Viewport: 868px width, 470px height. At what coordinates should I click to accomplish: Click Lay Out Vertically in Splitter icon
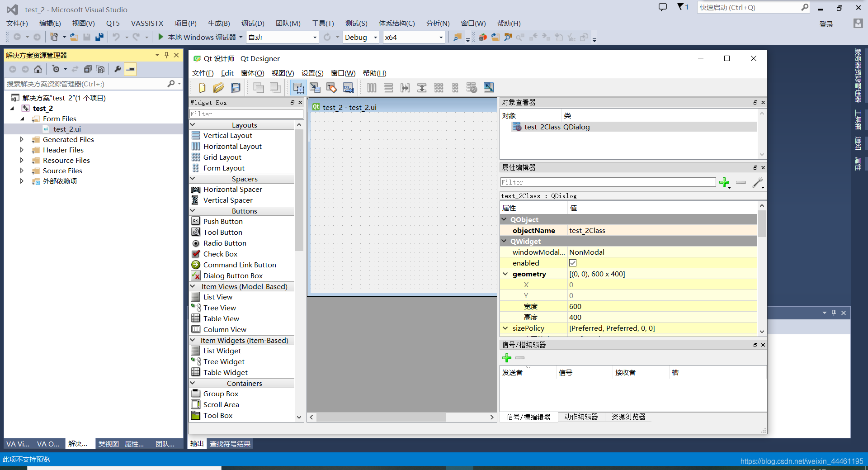click(422, 88)
